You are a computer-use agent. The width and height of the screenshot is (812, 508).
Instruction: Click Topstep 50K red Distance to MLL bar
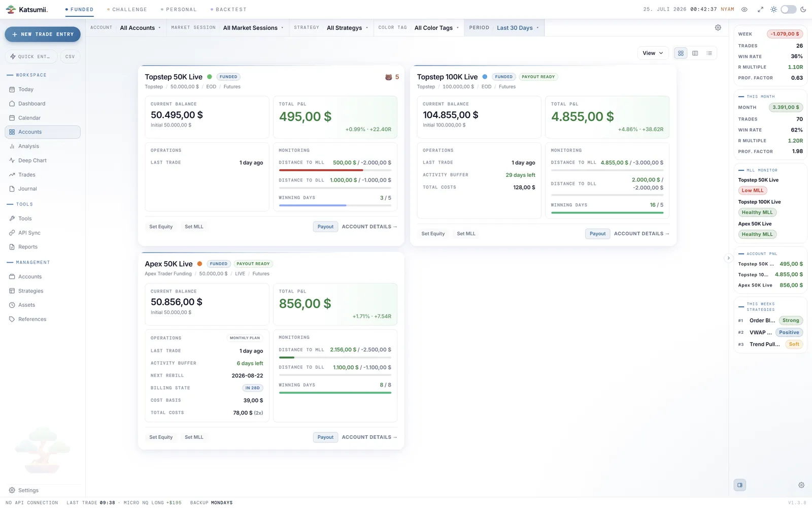pyautogui.click(x=335, y=170)
